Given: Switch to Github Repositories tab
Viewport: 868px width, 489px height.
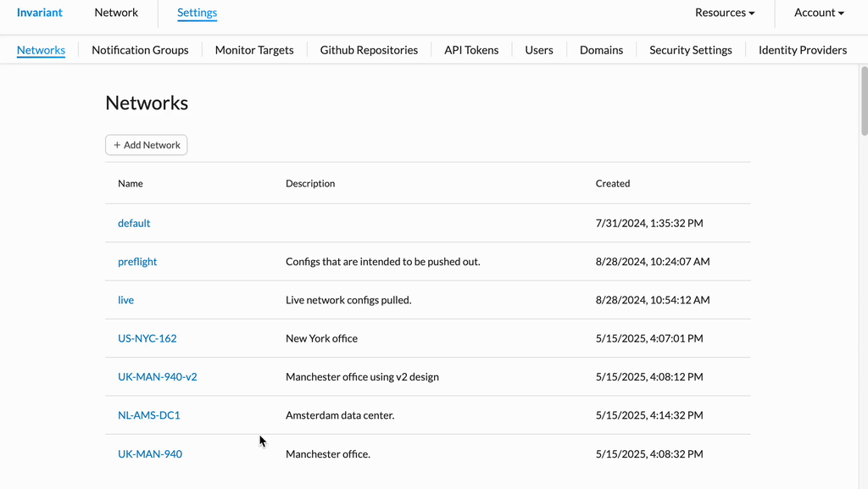Looking at the screenshot, I should coord(369,50).
